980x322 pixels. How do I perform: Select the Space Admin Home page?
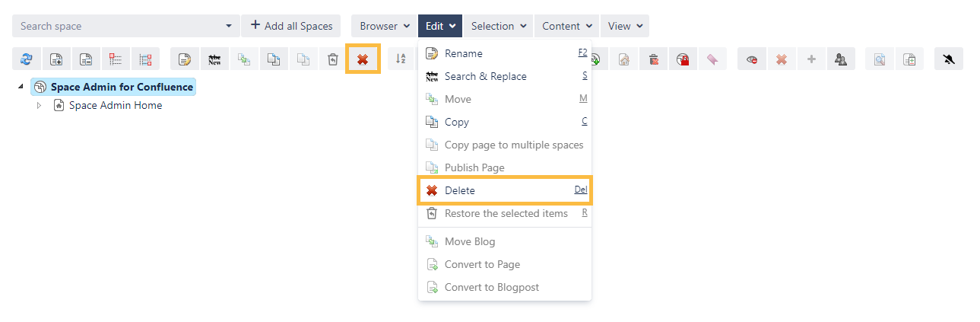click(x=115, y=106)
